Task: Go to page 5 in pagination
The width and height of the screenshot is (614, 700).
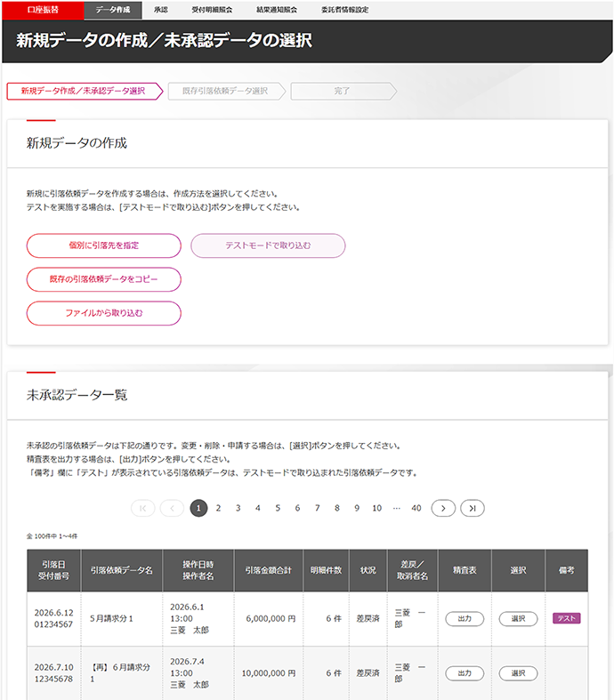Action: (278, 508)
